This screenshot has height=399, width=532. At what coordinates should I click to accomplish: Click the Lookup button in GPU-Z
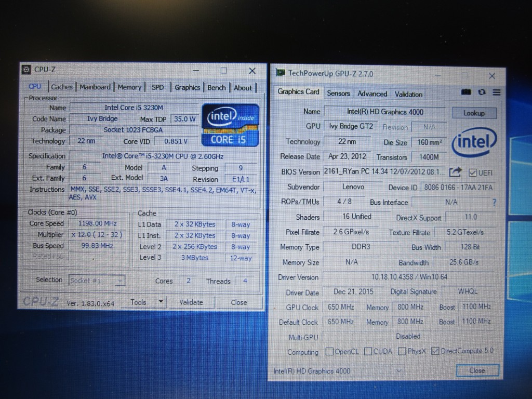pyautogui.click(x=474, y=113)
